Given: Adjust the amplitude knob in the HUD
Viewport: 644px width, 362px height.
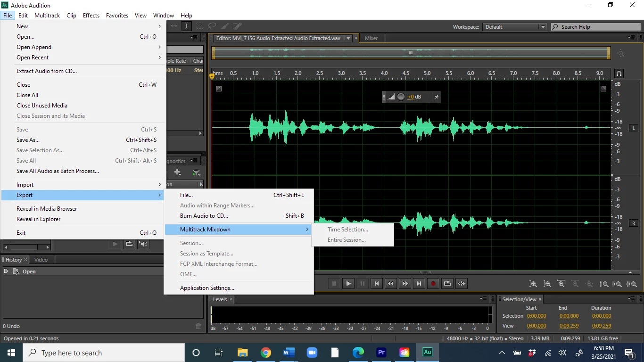Looking at the screenshot, I should [401, 97].
